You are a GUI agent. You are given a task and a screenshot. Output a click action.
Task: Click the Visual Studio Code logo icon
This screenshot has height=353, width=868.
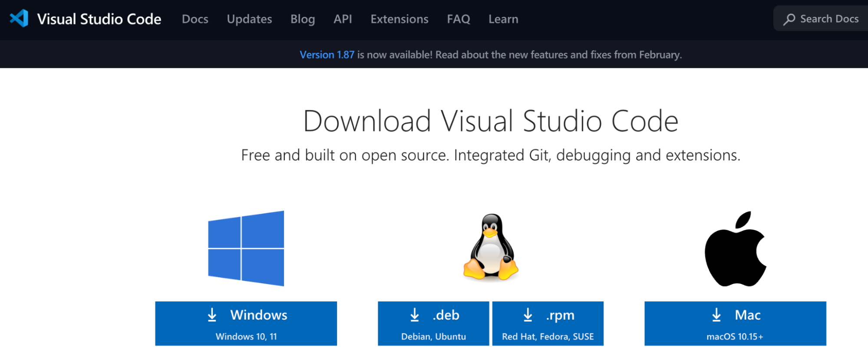pos(19,19)
